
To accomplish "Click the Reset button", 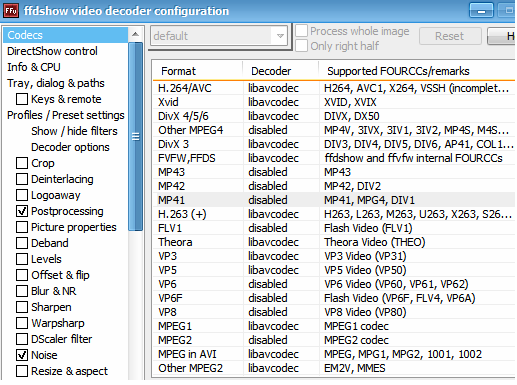I will click(450, 36).
